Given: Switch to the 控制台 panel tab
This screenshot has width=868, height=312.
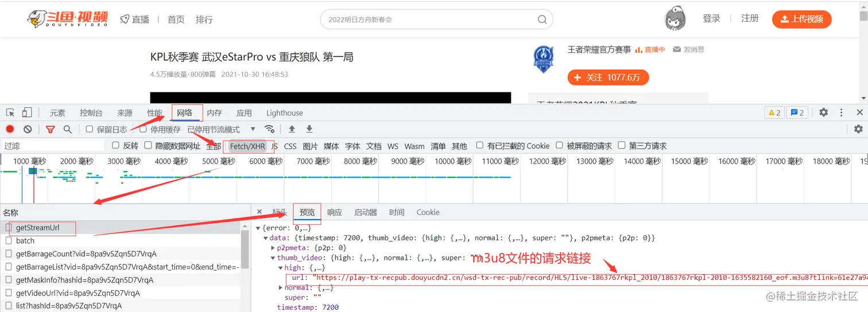Looking at the screenshot, I should [91, 113].
